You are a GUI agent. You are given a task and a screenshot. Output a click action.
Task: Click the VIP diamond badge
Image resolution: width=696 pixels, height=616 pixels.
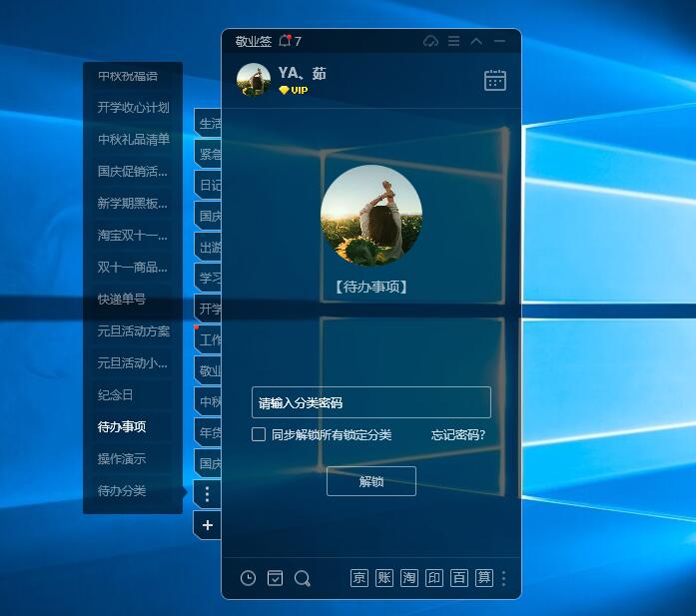pyautogui.click(x=293, y=90)
